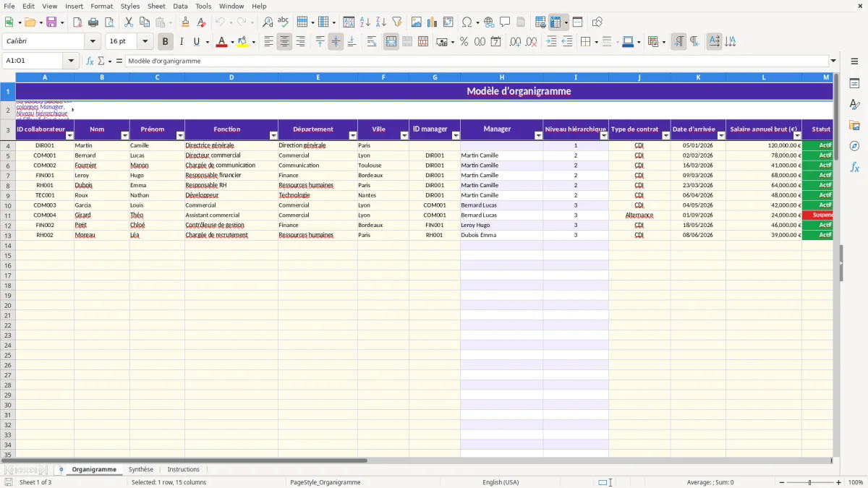The height and width of the screenshot is (488, 868).
Task: Open the Function Wizard fx icon
Action: (x=90, y=61)
